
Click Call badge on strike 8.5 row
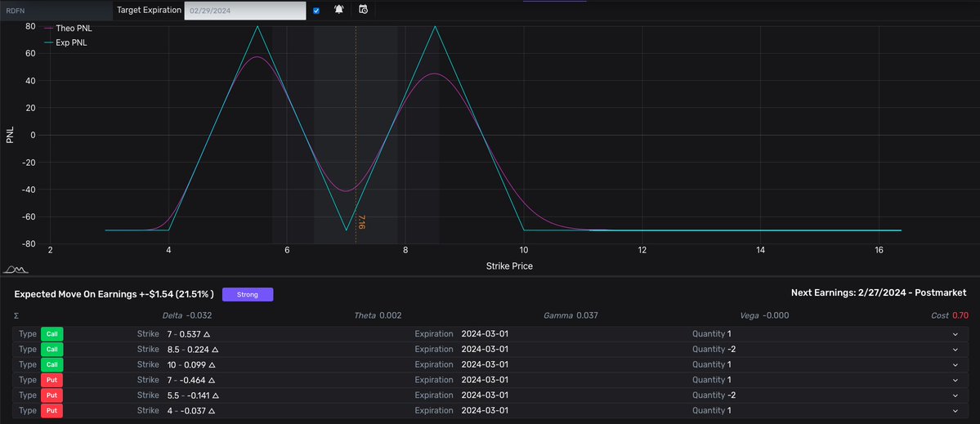[51, 350]
